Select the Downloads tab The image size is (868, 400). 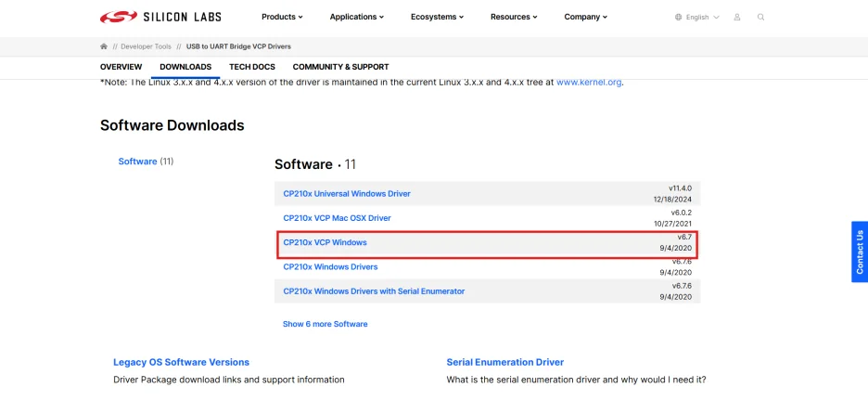pyautogui.click(x=185, y=67)
